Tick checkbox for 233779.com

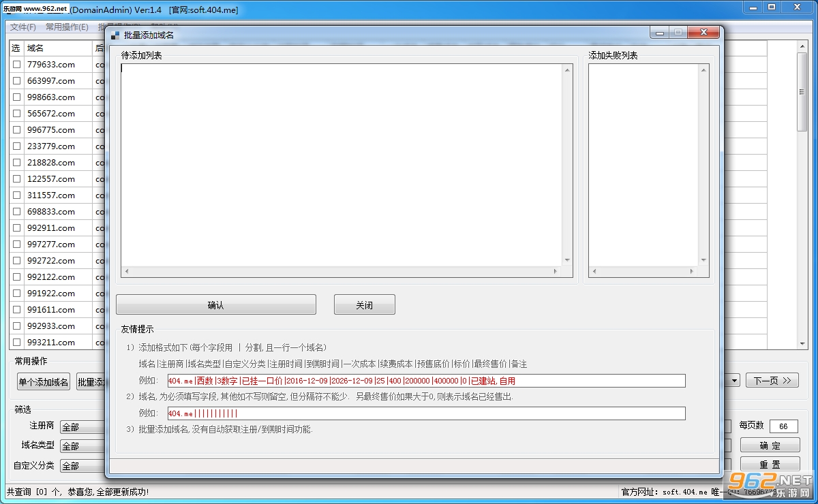tap(17, 146)
